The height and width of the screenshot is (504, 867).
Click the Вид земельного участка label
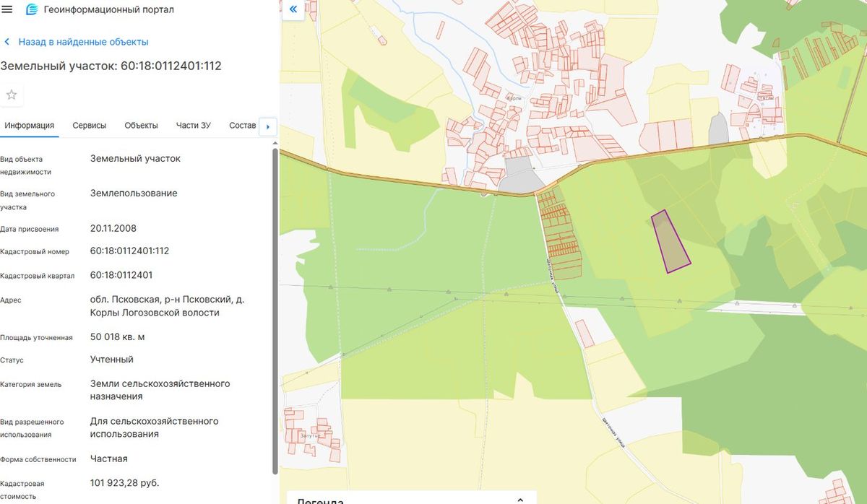coord(27,200)
